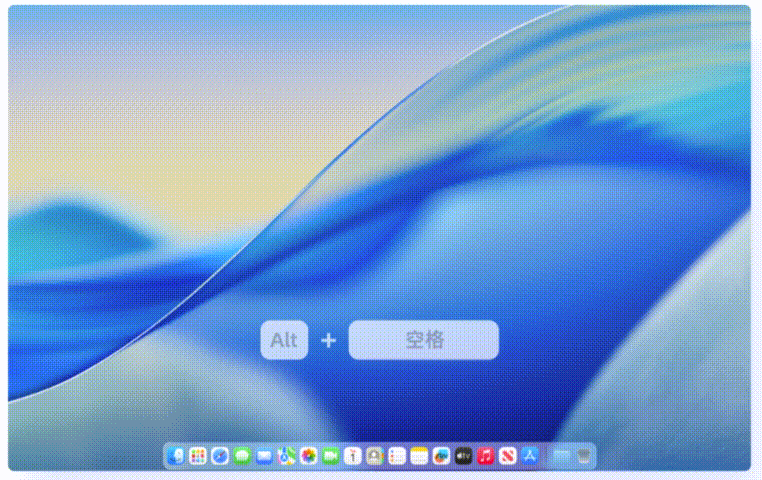Open Contacts in the dock
This screenshot has width=762, height=480.
375,456
